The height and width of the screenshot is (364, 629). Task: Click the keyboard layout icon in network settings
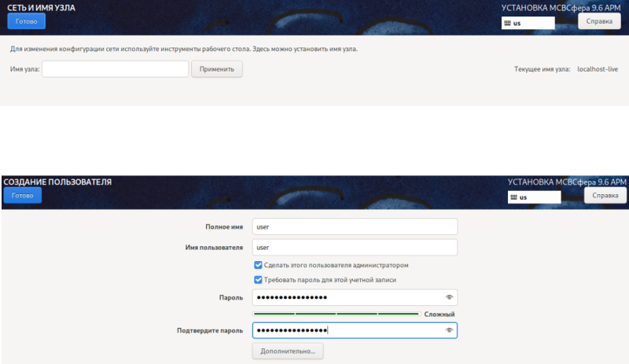pyautogui.click(x=507, y=24)
